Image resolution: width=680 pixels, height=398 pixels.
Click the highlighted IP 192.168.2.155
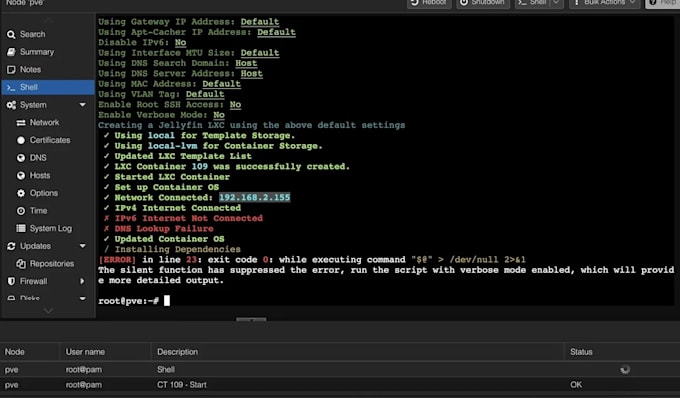[x=254, y=197]
